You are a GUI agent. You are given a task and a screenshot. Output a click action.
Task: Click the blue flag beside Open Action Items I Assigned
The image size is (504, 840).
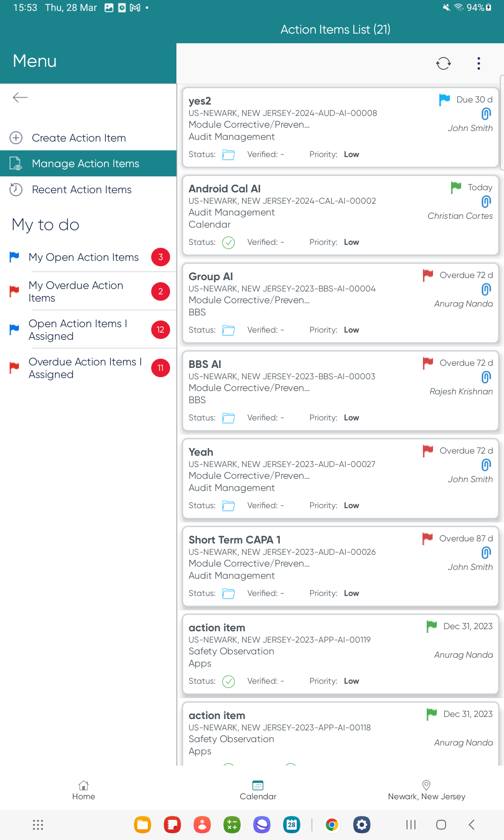click(x=14, y=329)
